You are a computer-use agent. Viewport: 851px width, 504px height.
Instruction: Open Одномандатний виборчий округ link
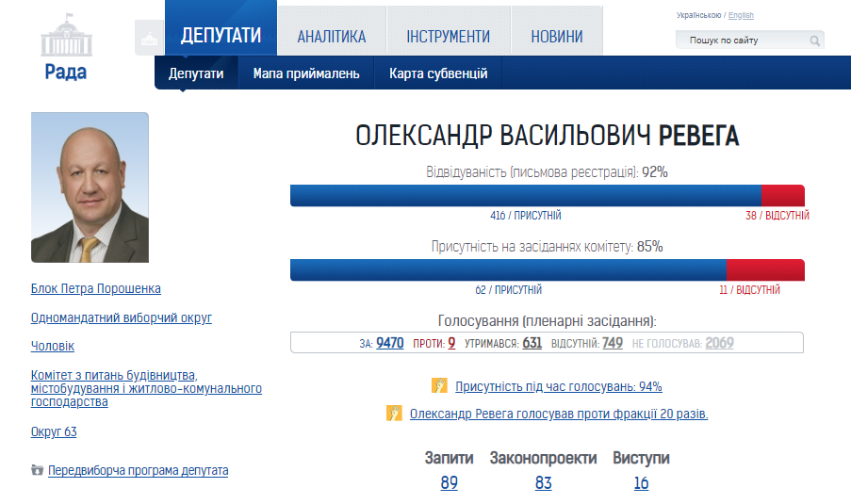coord(121,317)
